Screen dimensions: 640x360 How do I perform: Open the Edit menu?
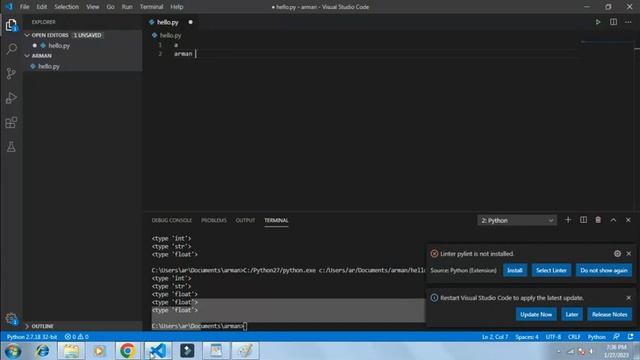pyautogui.click(x=42, y=7)
